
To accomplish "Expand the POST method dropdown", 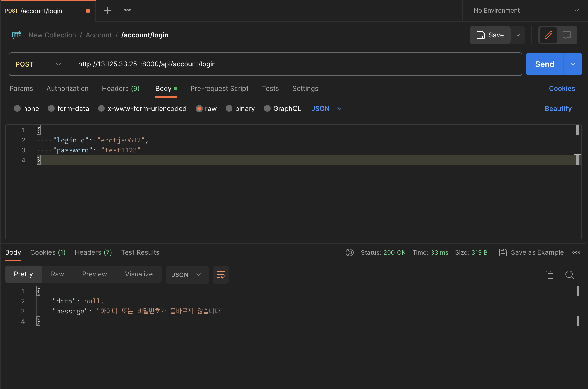I will point(39,64).
